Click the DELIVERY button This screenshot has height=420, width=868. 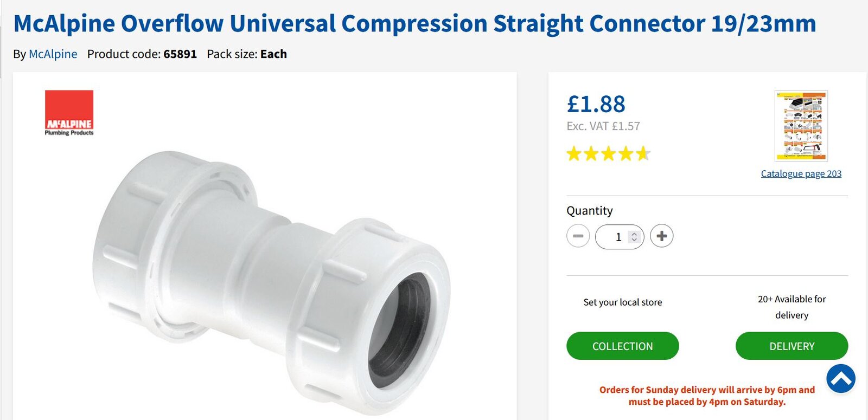click(x=792, y=346)
